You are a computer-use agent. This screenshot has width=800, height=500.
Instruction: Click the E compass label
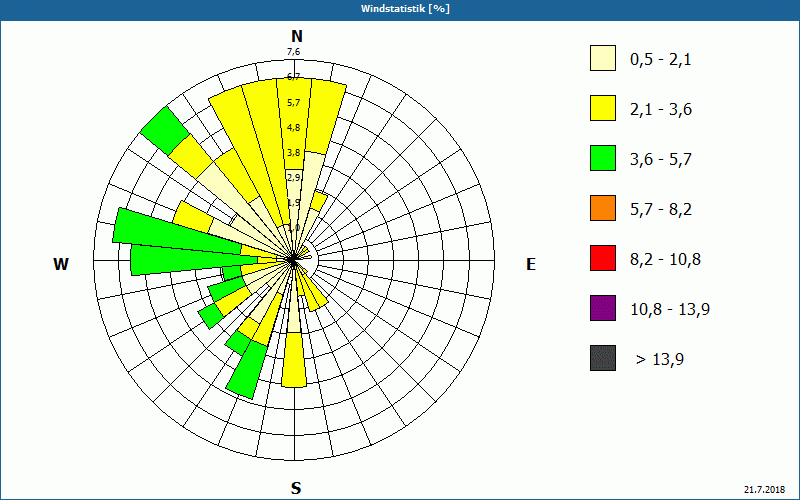point(531,264)
